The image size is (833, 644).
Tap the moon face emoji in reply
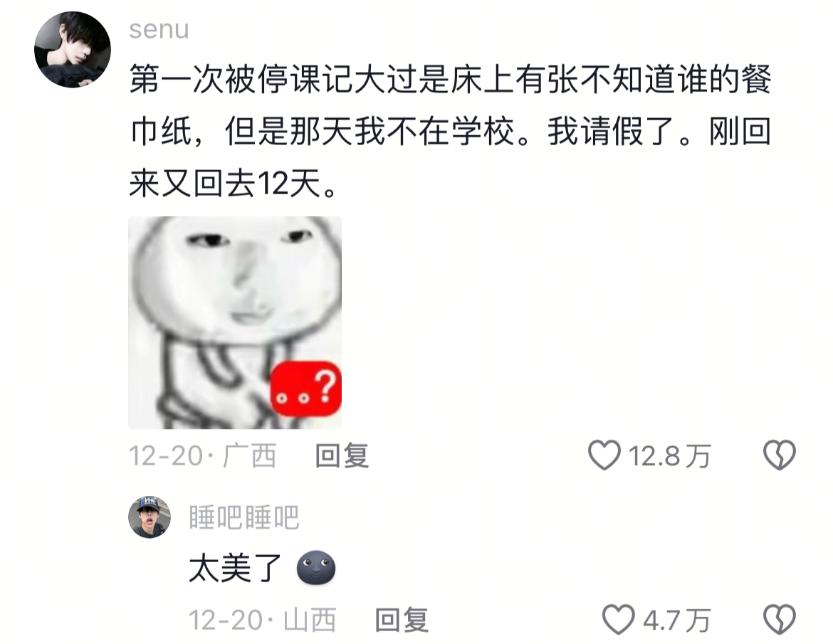(x=315, y=568)
